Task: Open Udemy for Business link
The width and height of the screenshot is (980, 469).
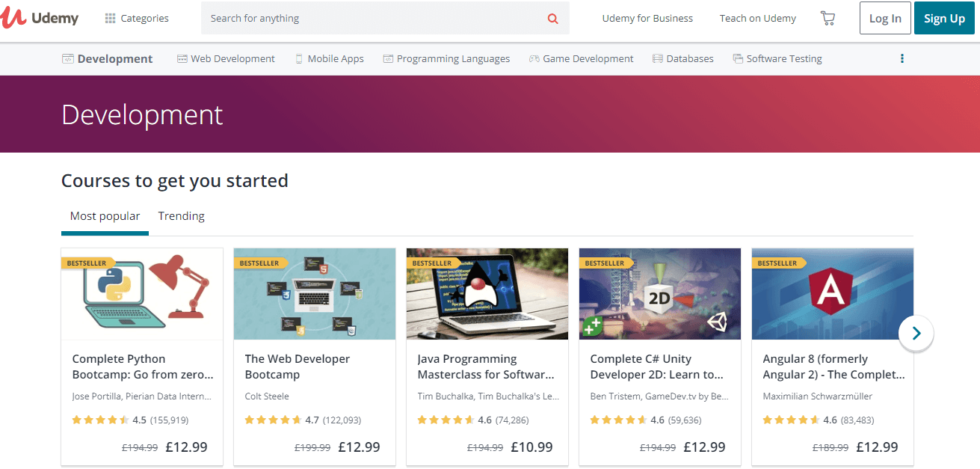Action: pyautogui.click(x=647, y=18)
